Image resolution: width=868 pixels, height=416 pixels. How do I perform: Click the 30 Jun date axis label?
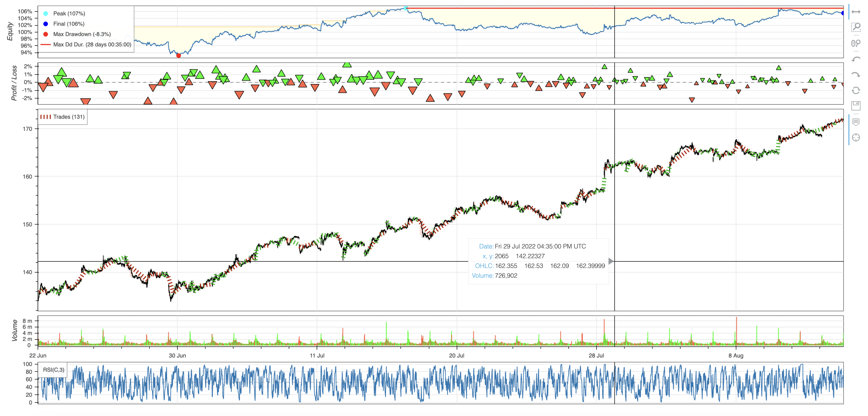coord(177,355)
